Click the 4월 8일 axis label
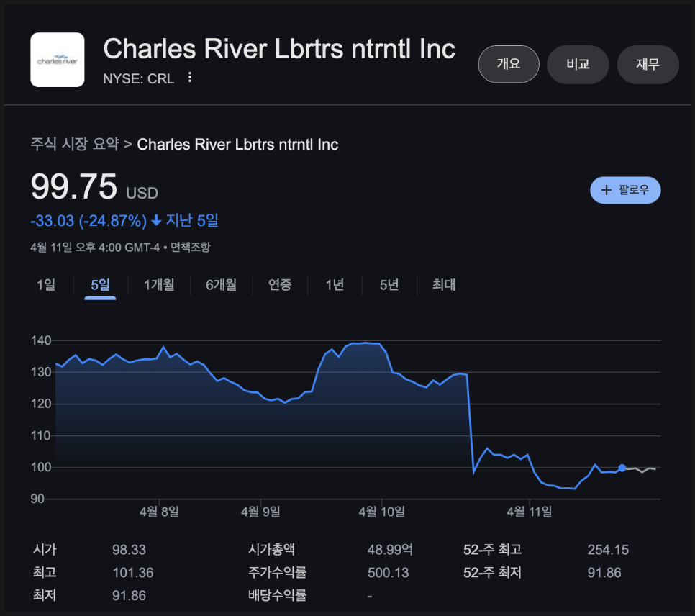 tap(159, 512)
